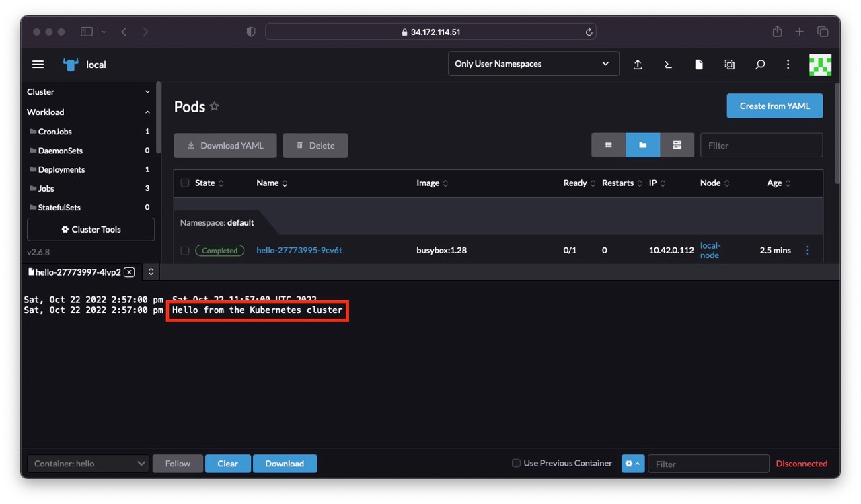Click the v2.6.8 version label

click(38, 252)
